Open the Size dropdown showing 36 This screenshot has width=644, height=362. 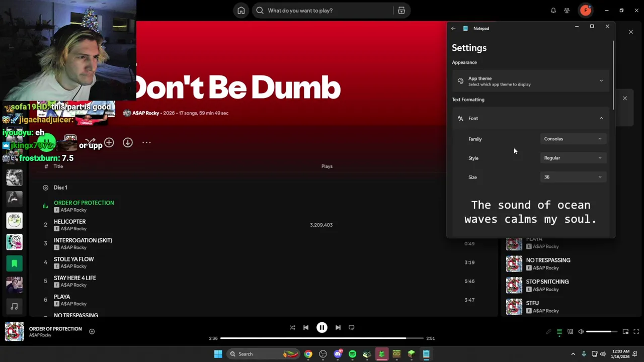coord(573,177)
